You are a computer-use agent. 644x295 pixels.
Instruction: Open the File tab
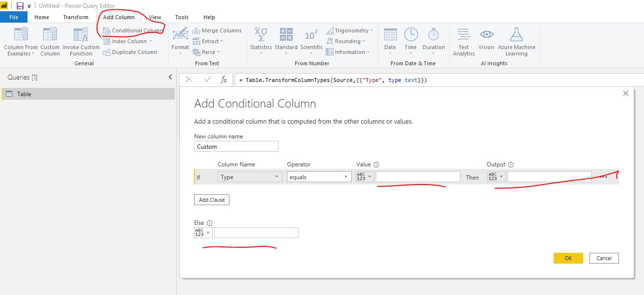tap(14, 17)
